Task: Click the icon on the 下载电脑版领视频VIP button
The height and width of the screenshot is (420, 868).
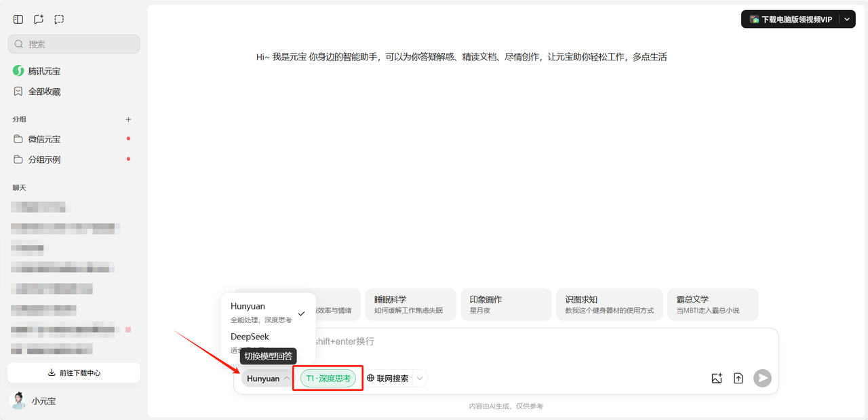Action: pyautogui.click(x=754, y=20)
